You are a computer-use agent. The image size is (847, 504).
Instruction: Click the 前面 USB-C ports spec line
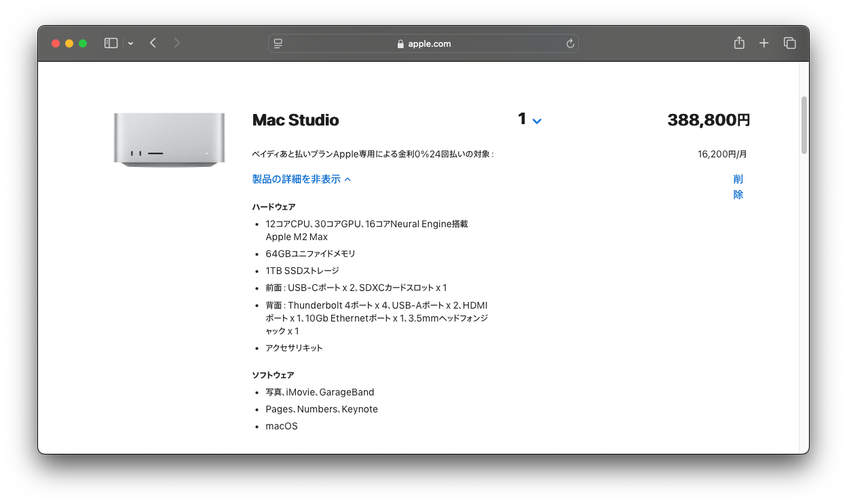(x=356, y=288)
